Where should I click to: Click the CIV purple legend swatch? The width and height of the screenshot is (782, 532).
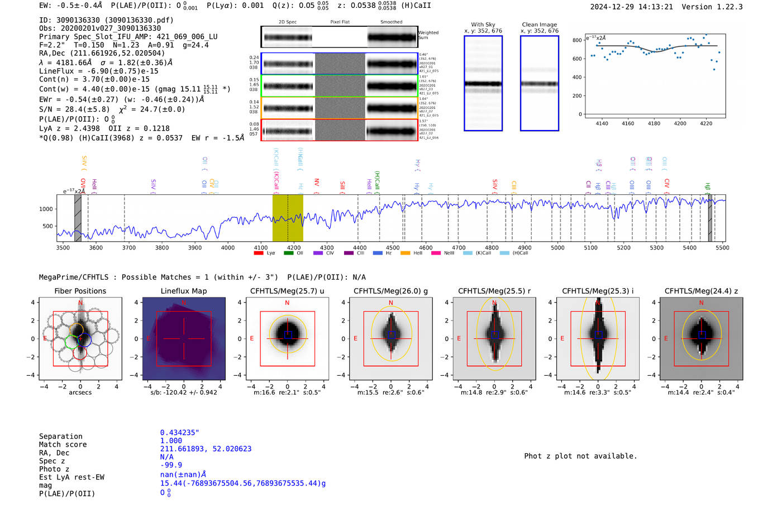click(x=318, y=253)
